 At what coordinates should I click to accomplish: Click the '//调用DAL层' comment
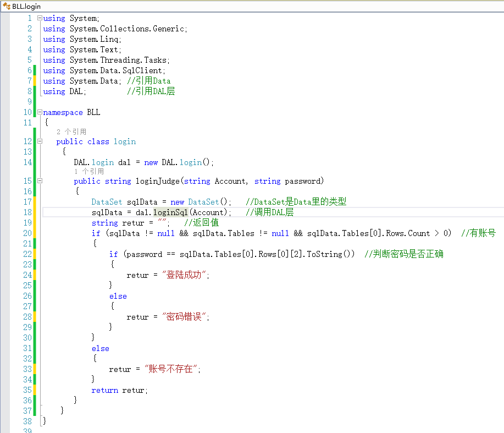point(270,212)
